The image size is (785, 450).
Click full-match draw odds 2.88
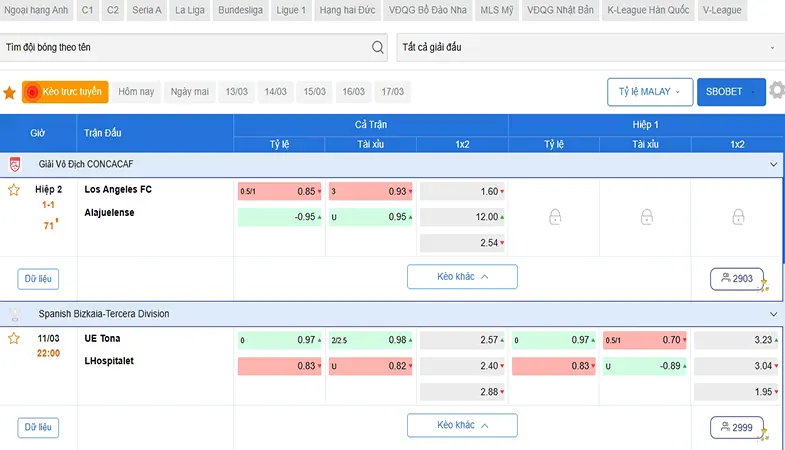462,392
